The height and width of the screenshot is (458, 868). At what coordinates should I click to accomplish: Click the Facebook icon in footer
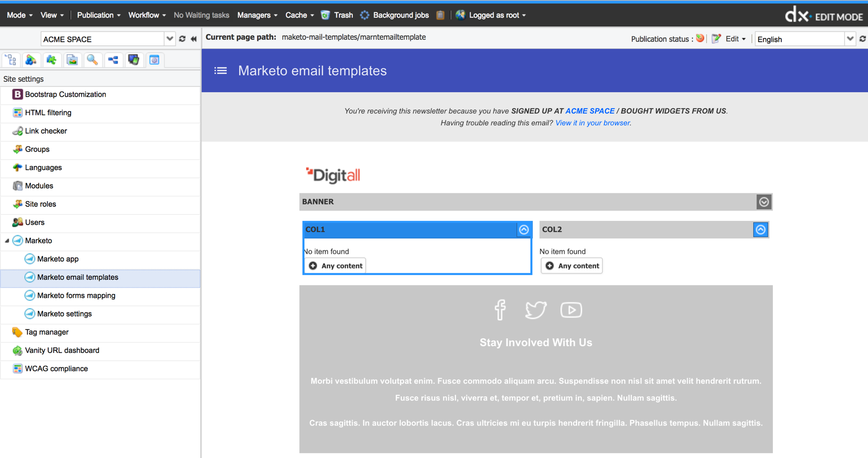(x=500, y=309)
